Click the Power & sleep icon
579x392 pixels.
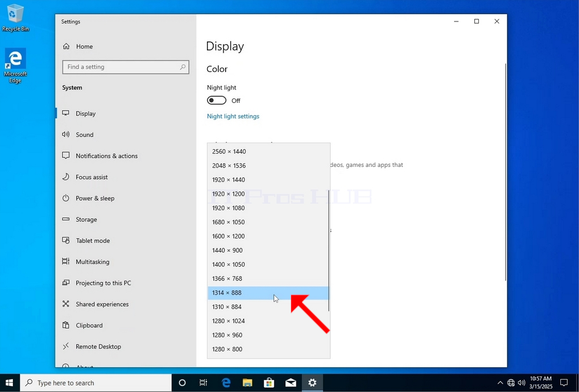pyautogui.click(x=66, y=198)
